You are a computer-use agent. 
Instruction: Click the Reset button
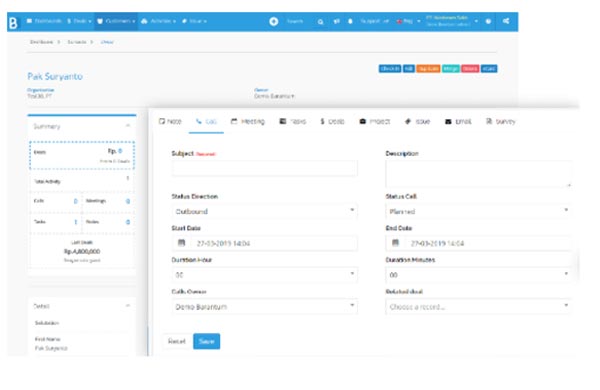(176, 341)
